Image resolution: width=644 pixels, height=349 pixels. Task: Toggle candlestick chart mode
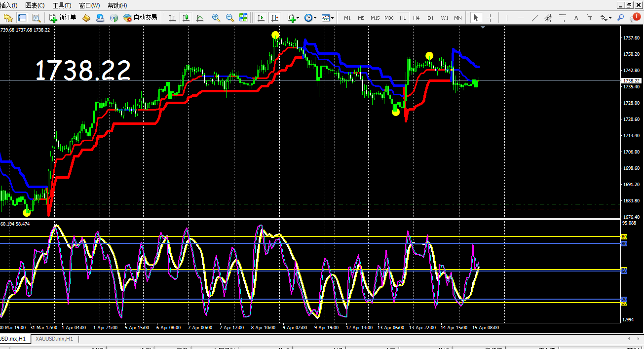(x=186, y=18)
